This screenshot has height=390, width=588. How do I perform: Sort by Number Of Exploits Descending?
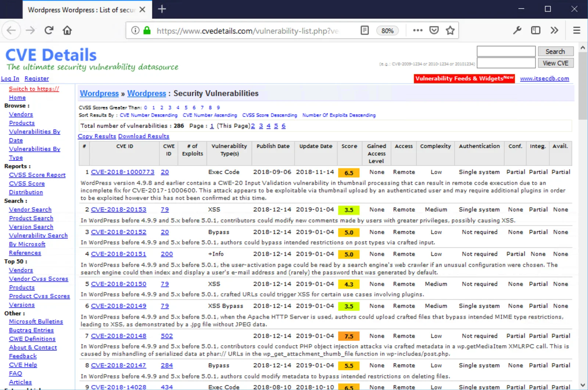click(x=339, y=115)
